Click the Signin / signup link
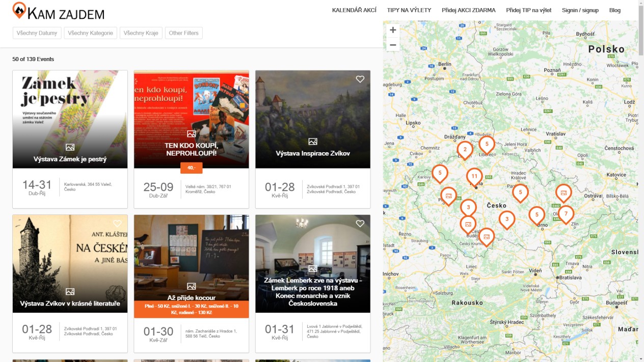This screenshot has width=644, height=362. 580,10
